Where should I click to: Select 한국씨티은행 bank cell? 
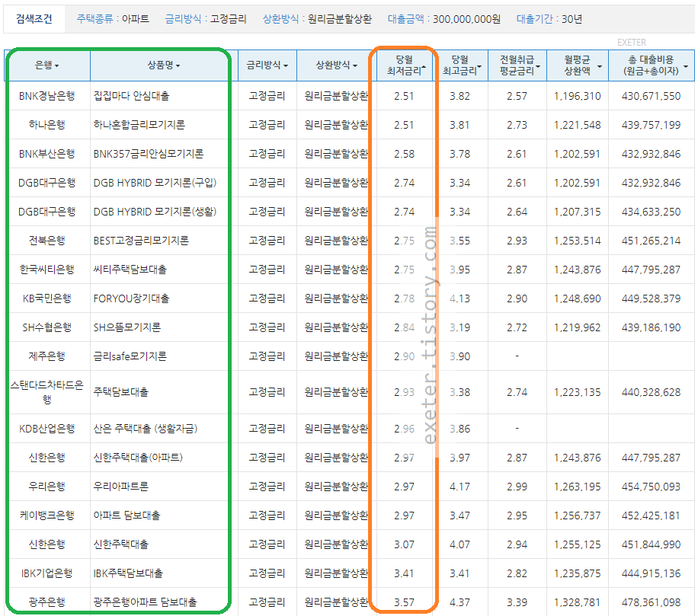(46, 270)
